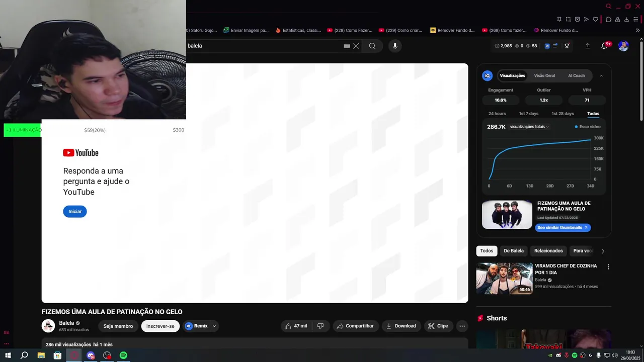Image resolution: width=644 pixels, height=362 pixels.
Task: Click the snapshot selection icon in toolbar
Action: (x=568, y=20)
